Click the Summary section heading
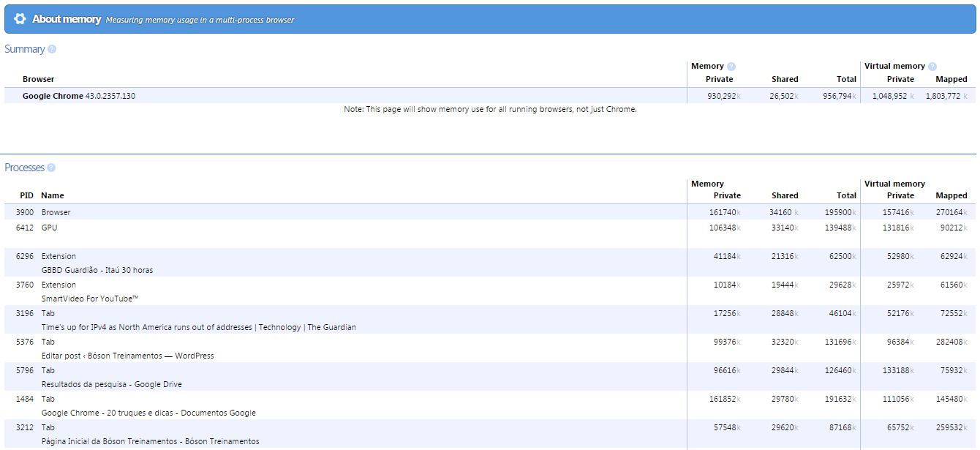Image resolution: width=980 pixels, height=450 pixels. [24, 49]
